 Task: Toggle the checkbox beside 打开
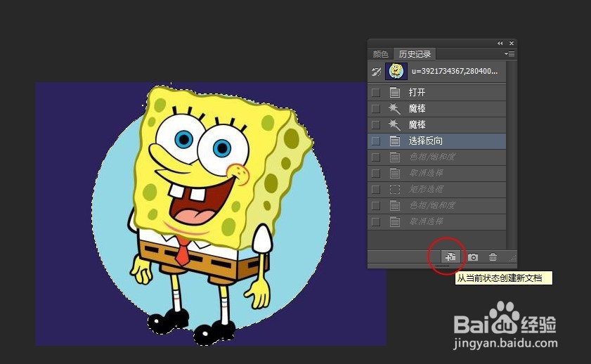point(376,92)
